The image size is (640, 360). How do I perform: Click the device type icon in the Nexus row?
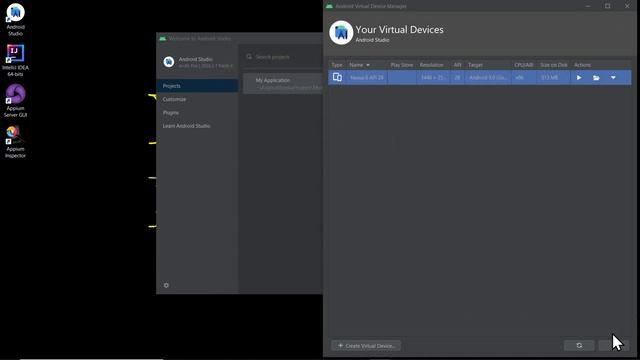337,77
